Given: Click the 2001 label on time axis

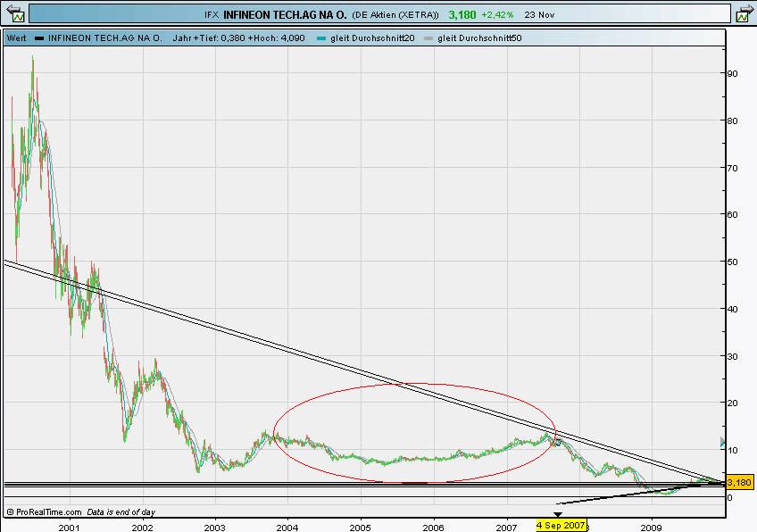Looking at the screenshot, I should tap(69, 528).
